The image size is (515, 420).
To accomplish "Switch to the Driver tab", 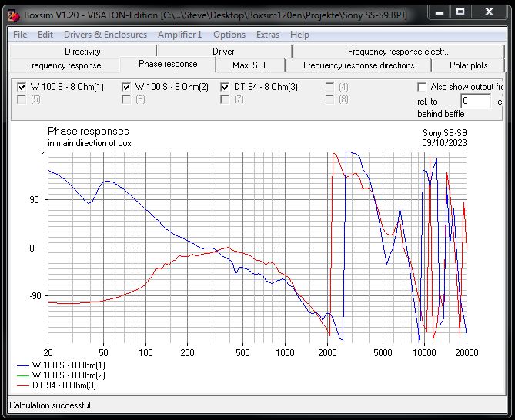I will click(x=223, y=52).
